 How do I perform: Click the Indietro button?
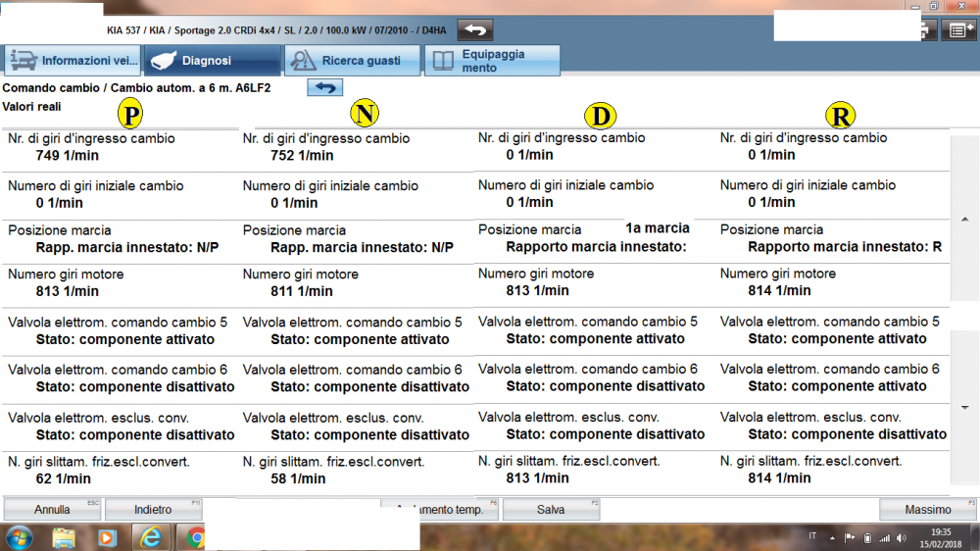pyautogui.click(x=153, y=510)
